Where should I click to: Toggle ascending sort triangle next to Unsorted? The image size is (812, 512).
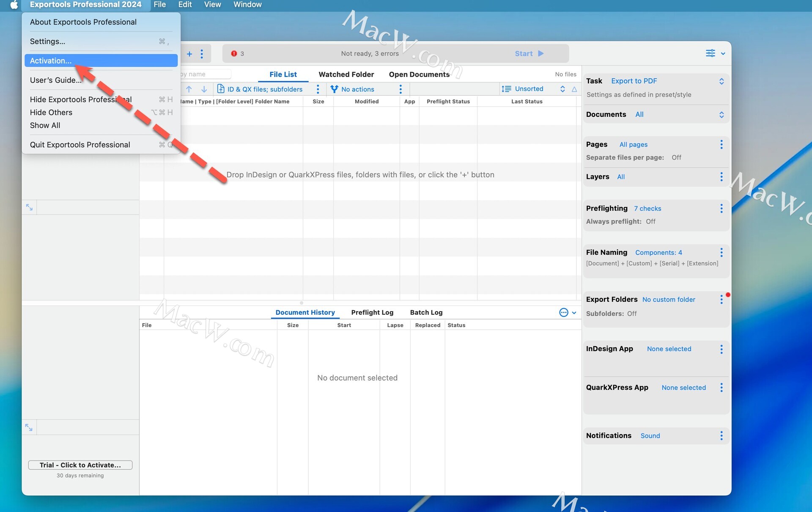pyautogui.click(x=574, y=89)
